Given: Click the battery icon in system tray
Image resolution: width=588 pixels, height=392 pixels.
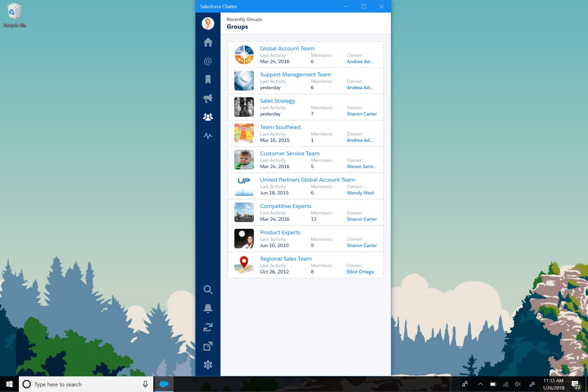Looking at the screenshot, I should (493, 384).
